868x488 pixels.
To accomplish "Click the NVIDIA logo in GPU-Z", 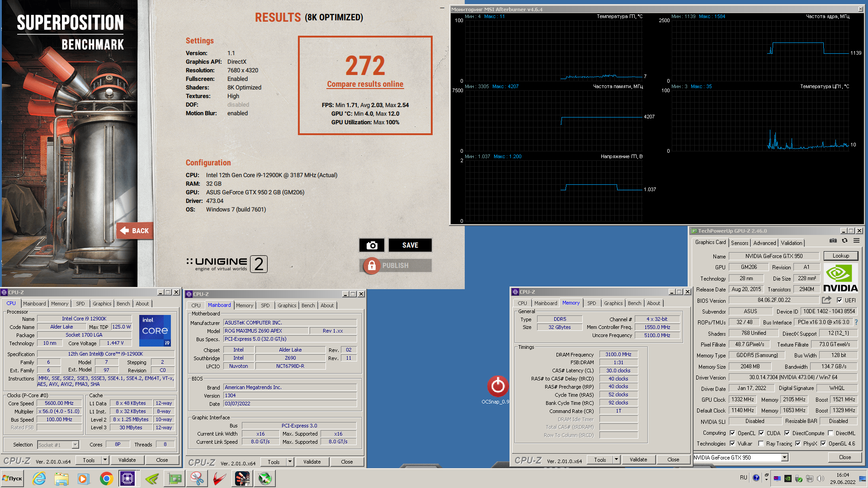I will [x=840, y=278].
